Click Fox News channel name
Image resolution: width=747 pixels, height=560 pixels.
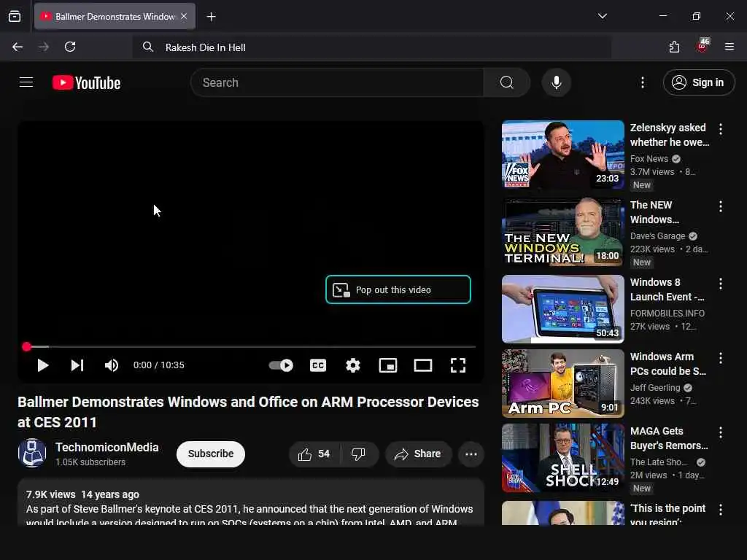click(x=649, y=158)
